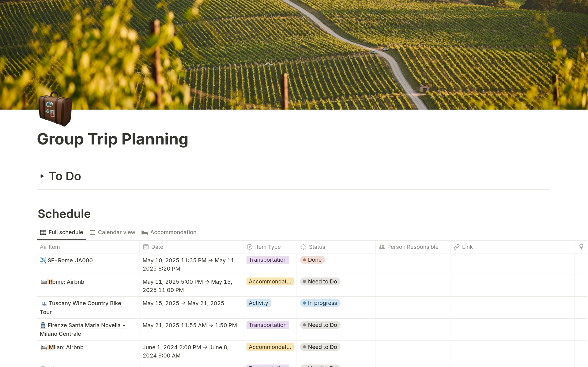Click the bed icon beside Milan: Airbnb
Screen dimensions: 588x367
(44, 347)
